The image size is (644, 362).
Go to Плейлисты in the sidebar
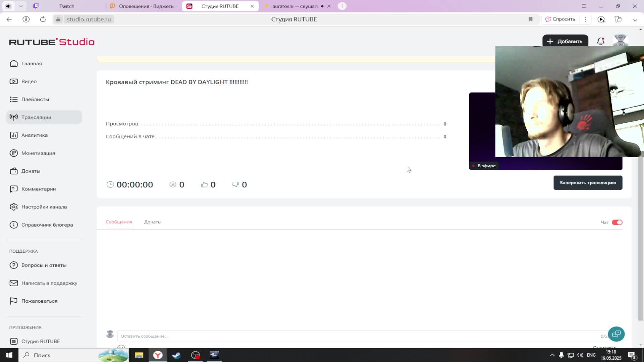pyautogui.click(x=35, y=99)
